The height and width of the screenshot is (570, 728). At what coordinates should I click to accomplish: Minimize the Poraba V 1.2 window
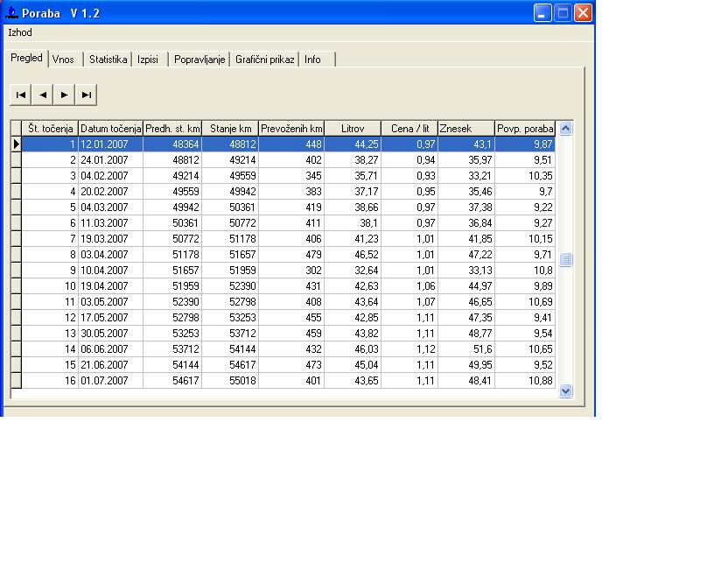tap(542, 12)
